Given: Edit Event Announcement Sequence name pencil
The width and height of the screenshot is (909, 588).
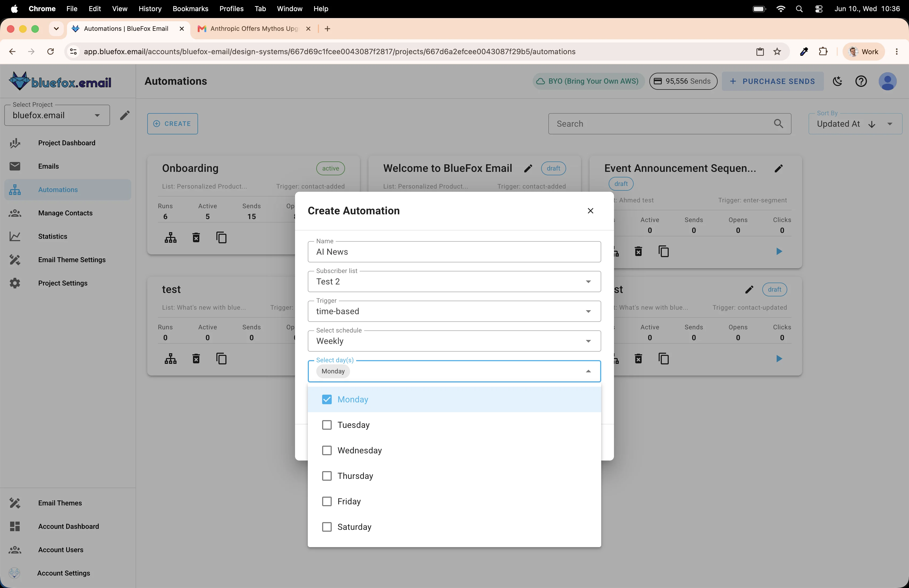Looking at the screenshot, I should coord(779,169).
